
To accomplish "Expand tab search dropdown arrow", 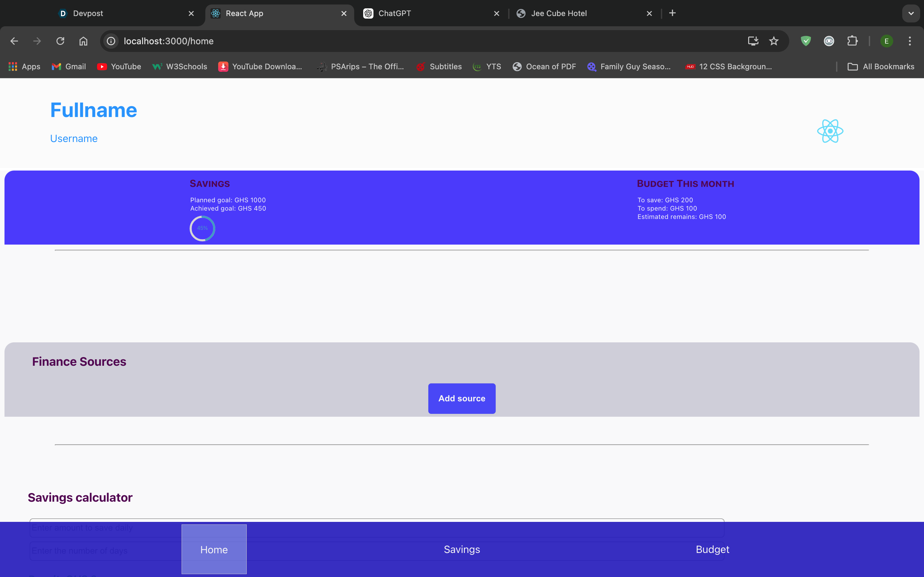I will [x=911, y=13].
